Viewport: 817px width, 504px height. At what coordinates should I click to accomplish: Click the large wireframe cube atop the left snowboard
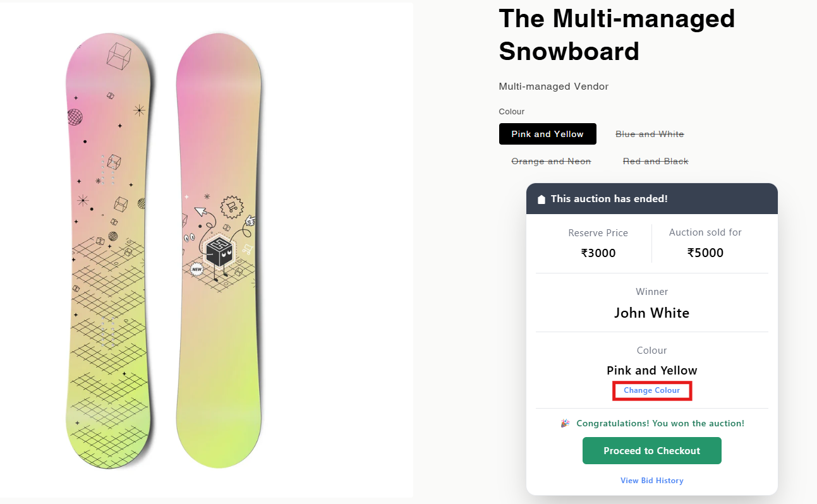[118, 55]
